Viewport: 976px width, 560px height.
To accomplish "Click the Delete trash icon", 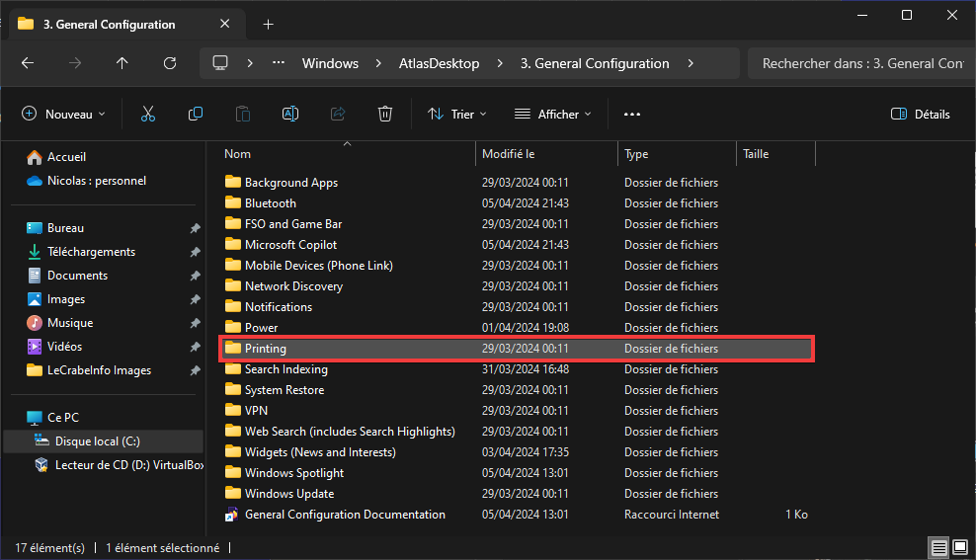I will (385, 114).
